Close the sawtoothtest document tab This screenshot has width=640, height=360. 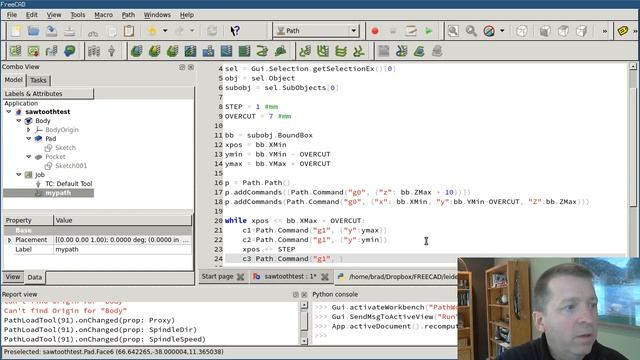[325, 277]
